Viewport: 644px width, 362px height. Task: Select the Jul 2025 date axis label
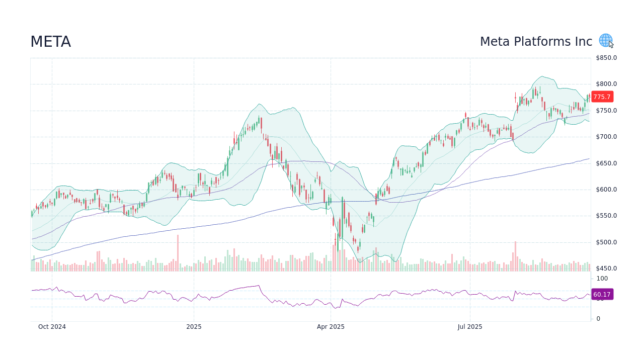pos(470,327)
